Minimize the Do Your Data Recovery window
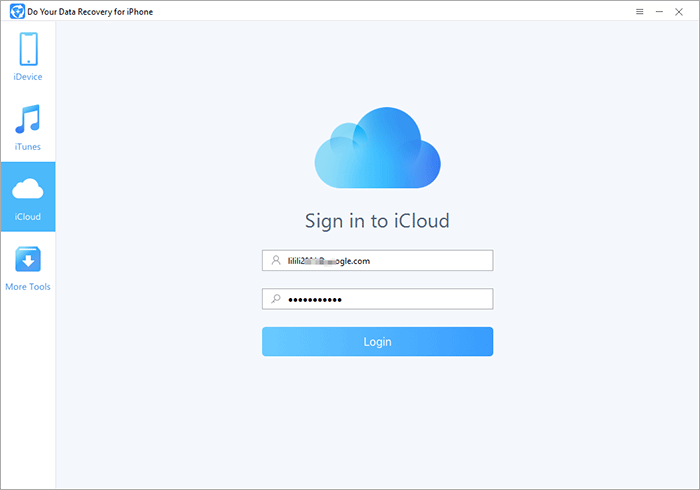The image size is (700, 490). click(659, 12)
